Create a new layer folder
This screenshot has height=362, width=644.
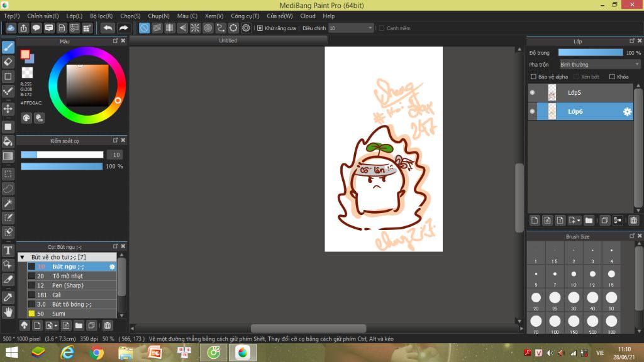tap(589, 221)
